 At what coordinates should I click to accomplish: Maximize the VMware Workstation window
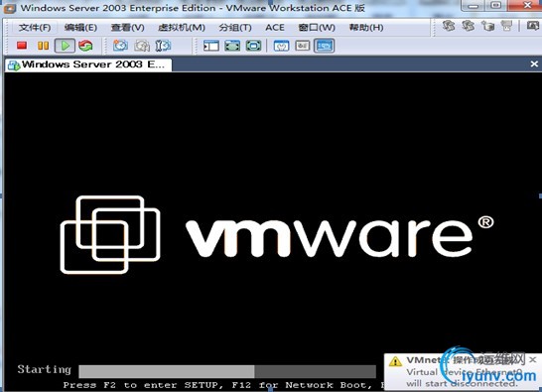496,5
